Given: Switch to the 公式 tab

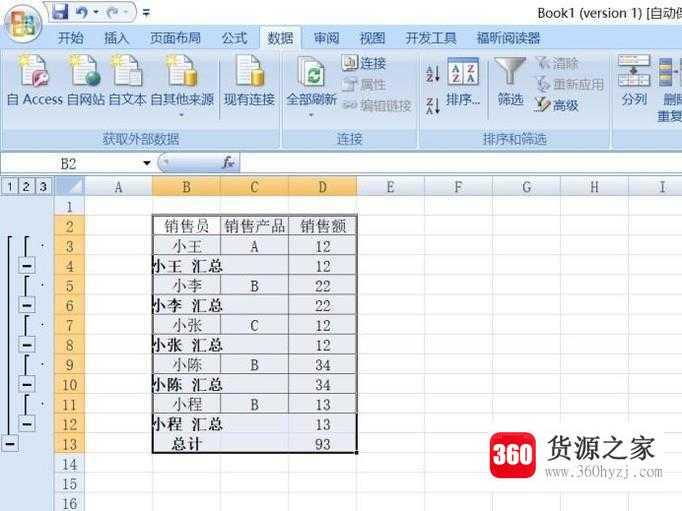Looking at the screenshot, I should (234, 39).
